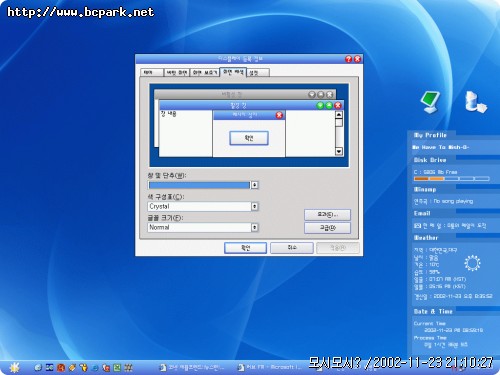Click the 취소 cancel button
The image size is (500, 375).
[292, 248]
